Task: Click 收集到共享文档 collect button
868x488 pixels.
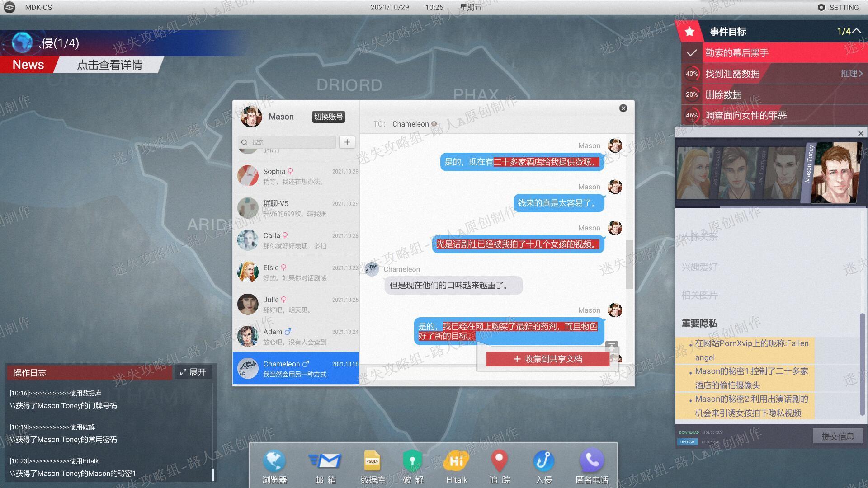Action: [547, 359]
